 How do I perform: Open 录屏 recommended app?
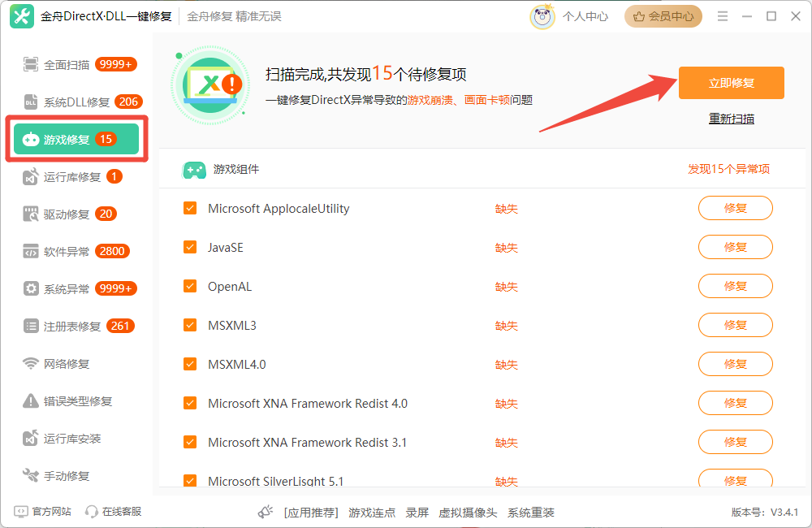417,513
